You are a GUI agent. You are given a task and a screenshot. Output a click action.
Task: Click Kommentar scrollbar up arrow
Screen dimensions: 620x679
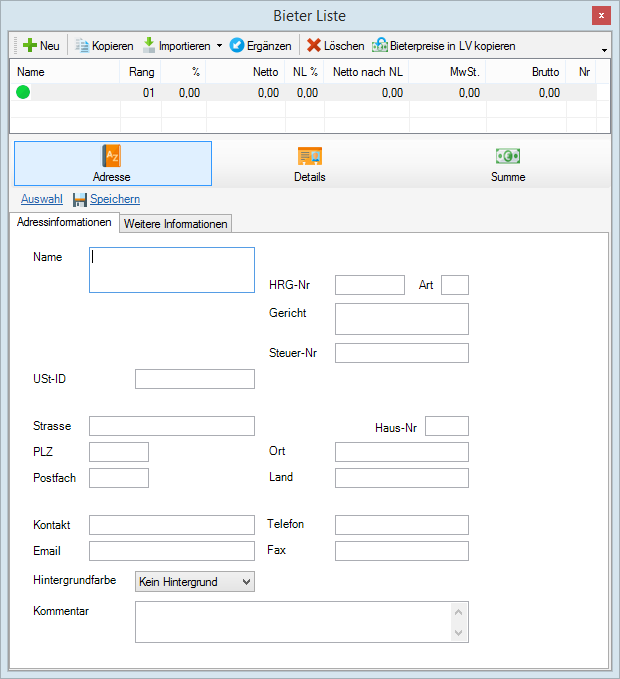[x=459, y=612]
